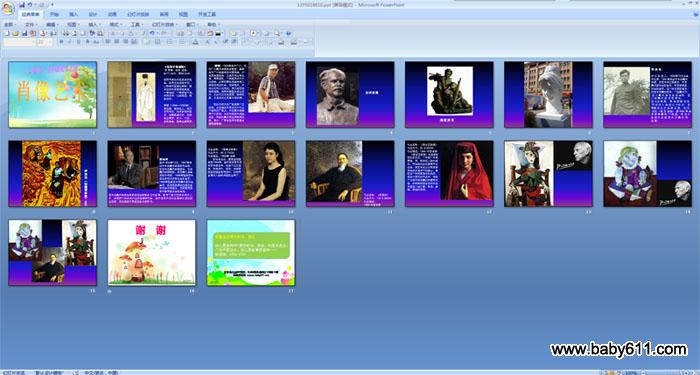Click the blue Undo arrow in classic toolbar
The height and width of the screenshot is (375, 700).
click(x=152, y=33)
